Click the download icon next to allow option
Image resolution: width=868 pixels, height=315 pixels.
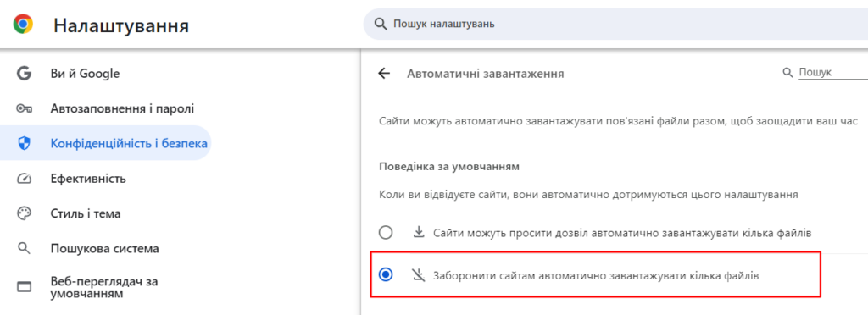tap(419, 233)
